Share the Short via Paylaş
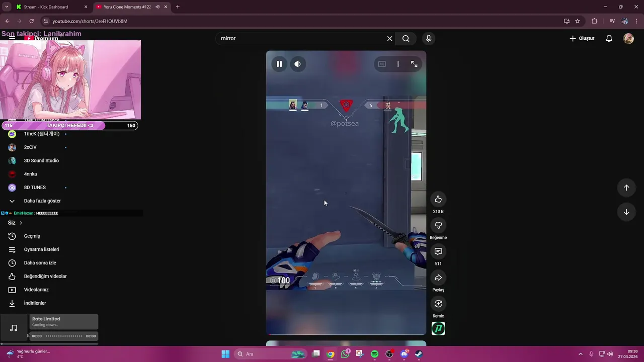This screenshot has width=644, height=362. (438, 278)
